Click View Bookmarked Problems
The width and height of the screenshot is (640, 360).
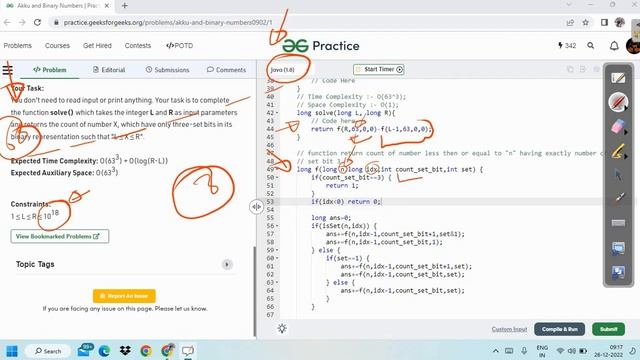[60, 236]
